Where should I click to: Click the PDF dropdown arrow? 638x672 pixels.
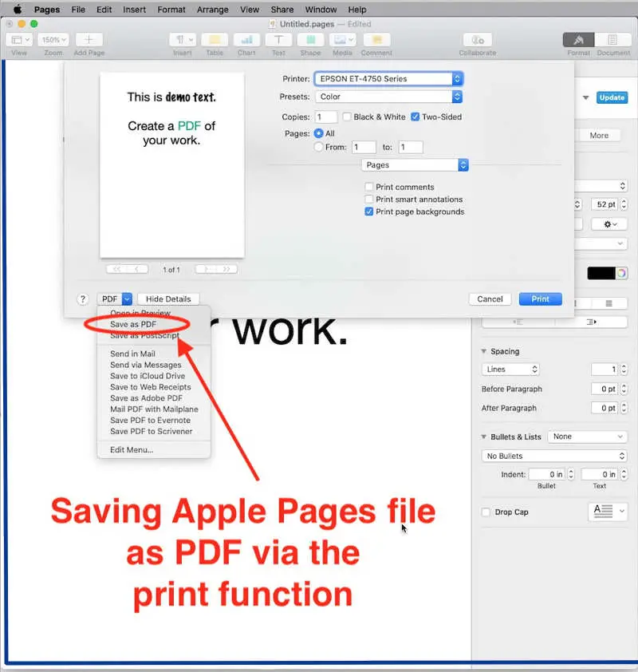[x=127, y=299]
